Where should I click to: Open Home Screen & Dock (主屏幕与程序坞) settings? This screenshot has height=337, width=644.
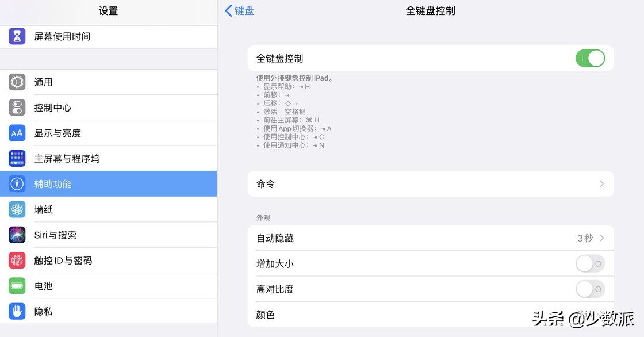point(17,158)
